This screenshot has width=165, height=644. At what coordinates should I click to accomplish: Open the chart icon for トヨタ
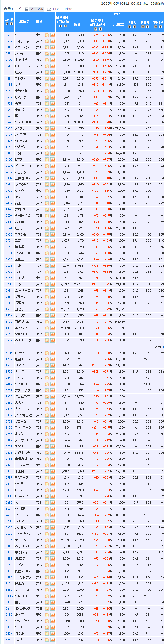pyautogui.click(x=52, y=284)
